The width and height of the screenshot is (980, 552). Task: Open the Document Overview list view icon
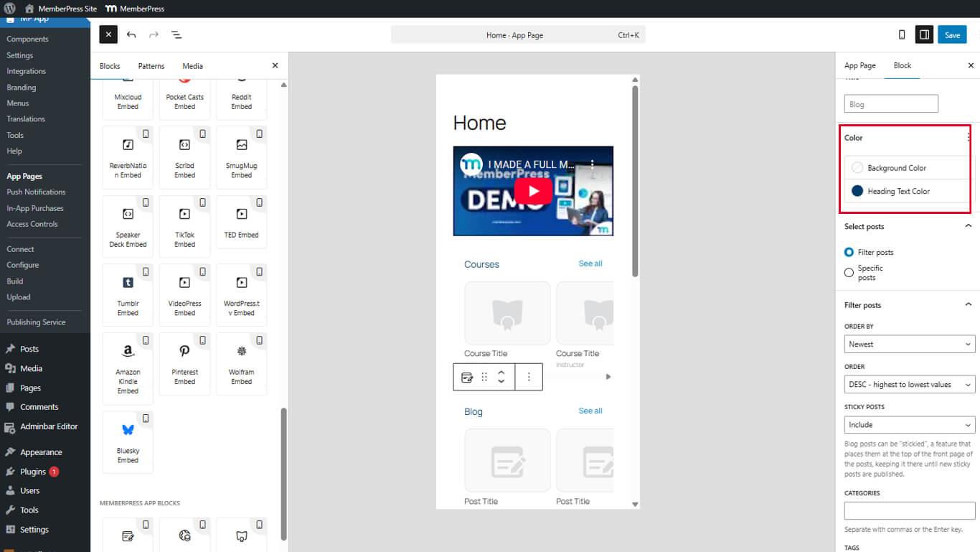176,34
